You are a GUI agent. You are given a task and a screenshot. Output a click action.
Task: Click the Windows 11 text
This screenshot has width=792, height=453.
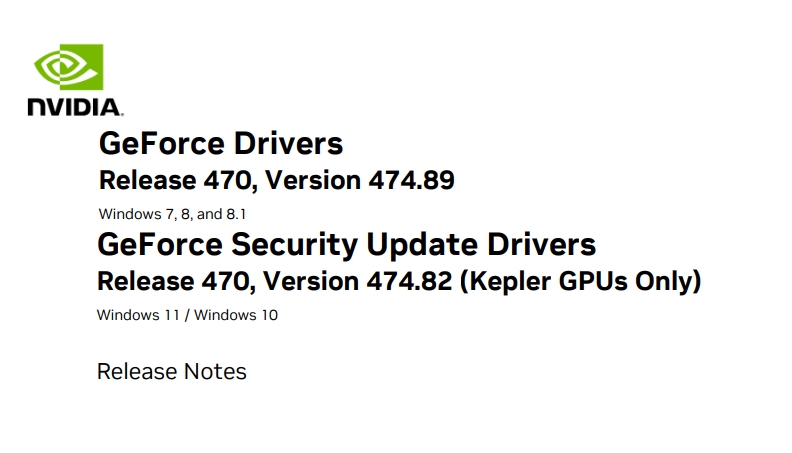tap(138, 315)
